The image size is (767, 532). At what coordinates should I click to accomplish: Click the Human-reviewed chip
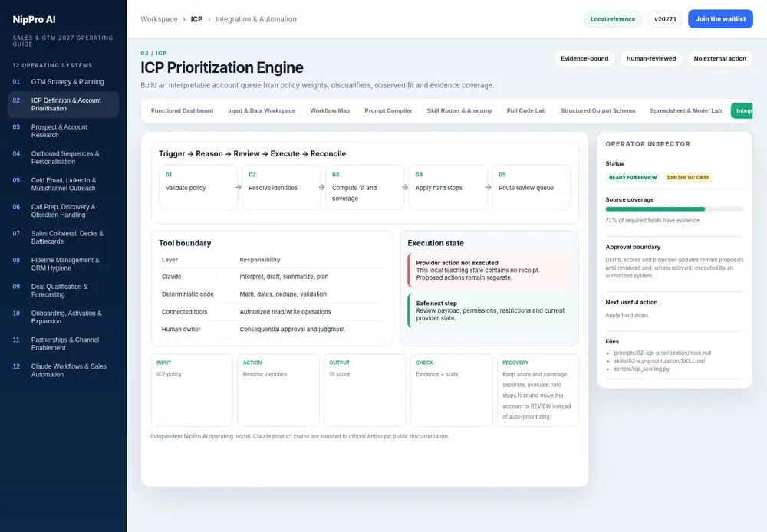650,59
